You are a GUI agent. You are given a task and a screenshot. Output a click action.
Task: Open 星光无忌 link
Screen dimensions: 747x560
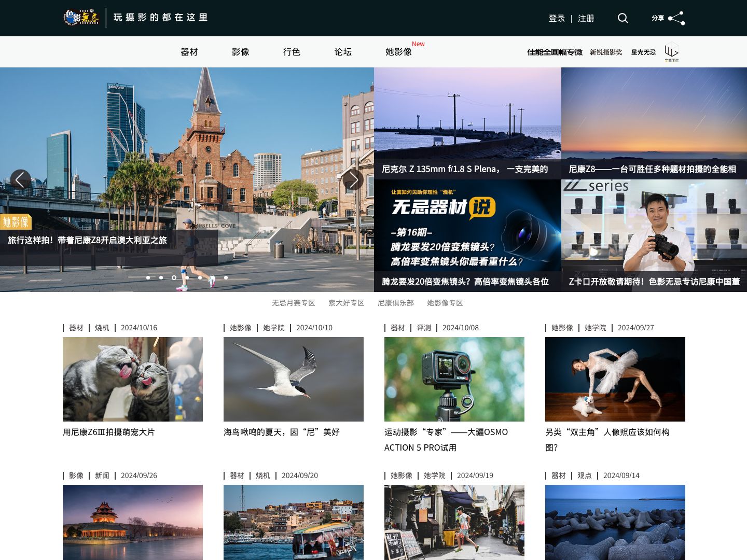point(643,52)
